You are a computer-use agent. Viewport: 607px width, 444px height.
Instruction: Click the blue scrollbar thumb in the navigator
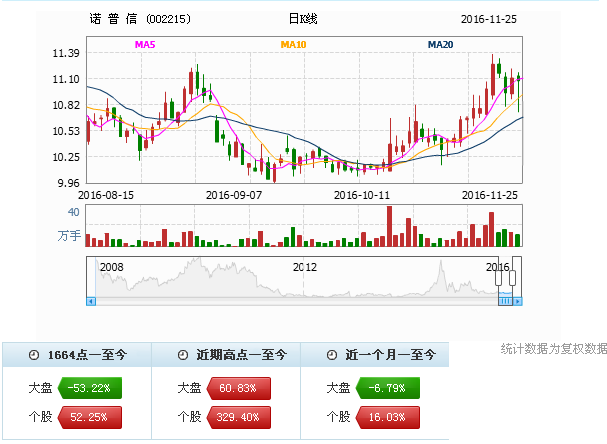click(506, 301)
